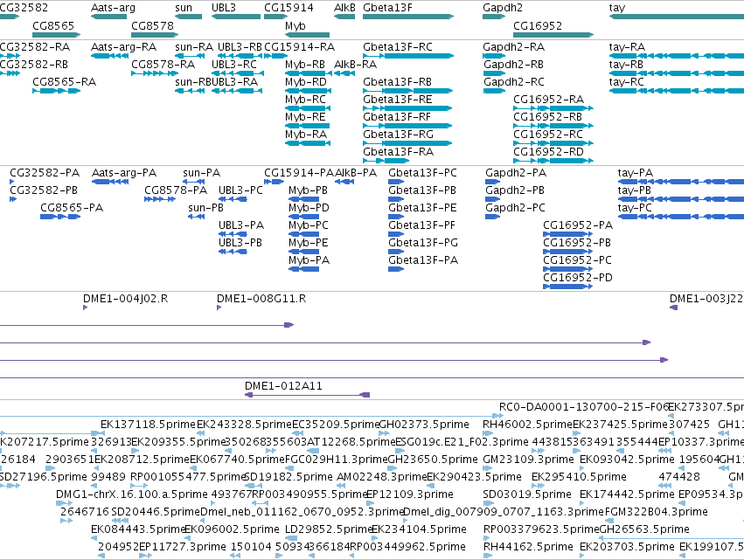This screenshot has height=560, width=744.
Task: Select transcript Gbeta13F-RG
Action: (398, 135)
